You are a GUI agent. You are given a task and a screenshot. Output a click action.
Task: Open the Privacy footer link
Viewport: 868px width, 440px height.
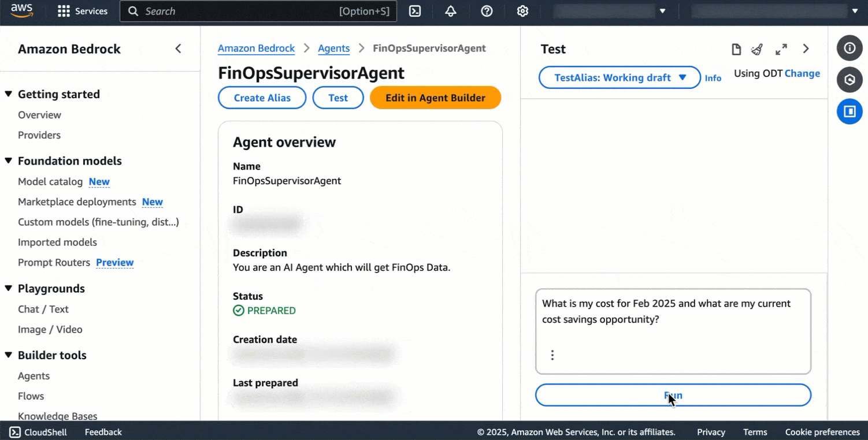tap(711, 432)
